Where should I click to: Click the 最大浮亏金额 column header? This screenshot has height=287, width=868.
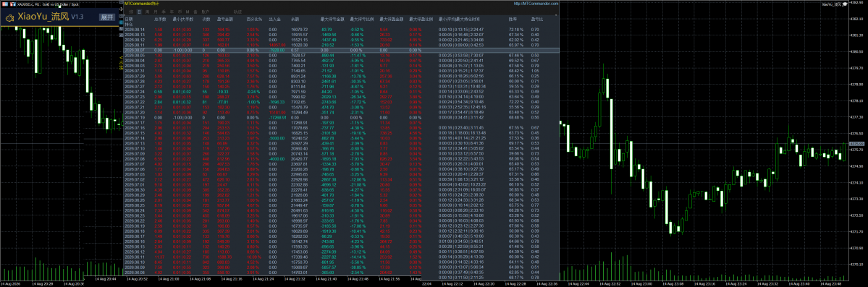tap(332, 19)
